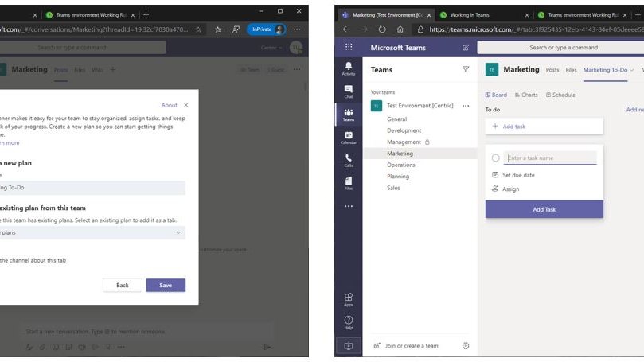644x362 pixels.
Task: Open favorites list in left browser
Action: 218,29
